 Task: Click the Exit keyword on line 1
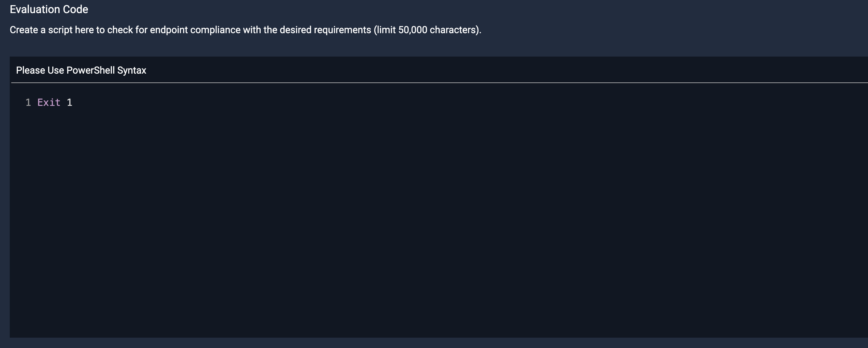click(49, 103)
